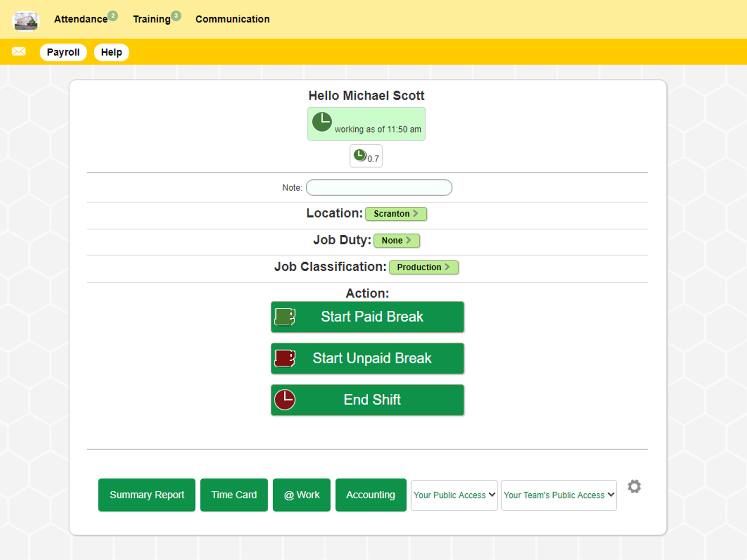Open the Attendance menu
Screen dimensions: 747x560
pyautogui.click(x=81, y=19)
